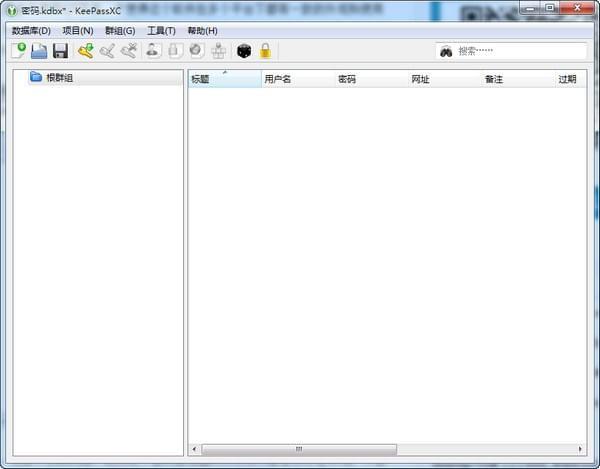Open the 数据库(D) menu

tap(31, 31)
